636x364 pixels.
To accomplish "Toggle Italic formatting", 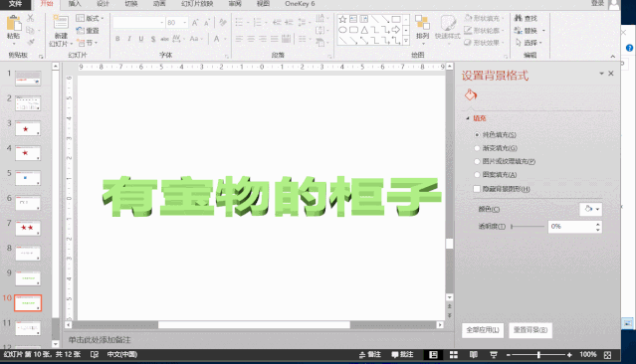I will click(129, 39).
